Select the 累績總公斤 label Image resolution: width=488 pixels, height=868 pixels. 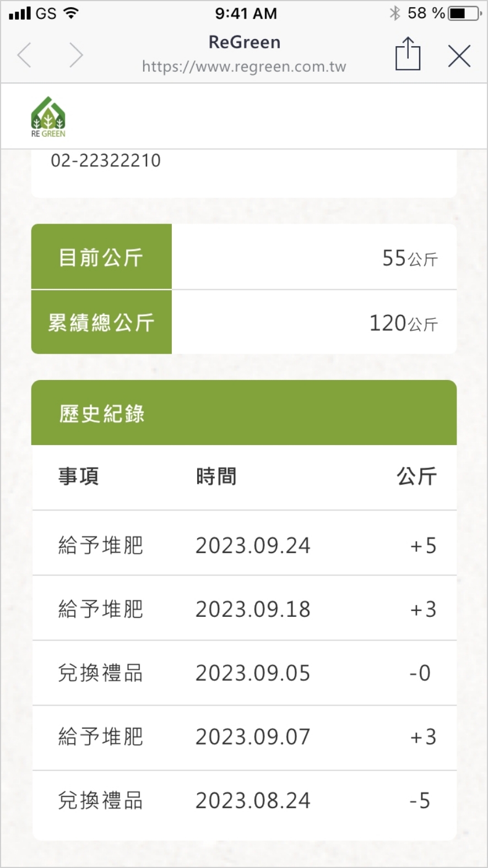coord(101,323)
